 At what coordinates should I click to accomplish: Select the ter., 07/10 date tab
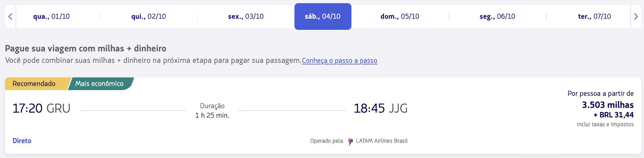594,16
